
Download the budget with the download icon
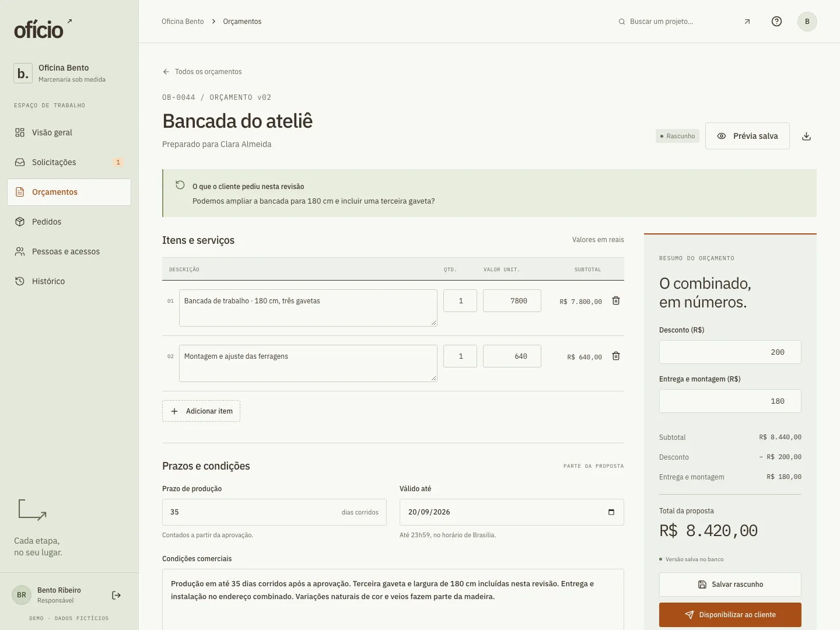tap(806, 136)
